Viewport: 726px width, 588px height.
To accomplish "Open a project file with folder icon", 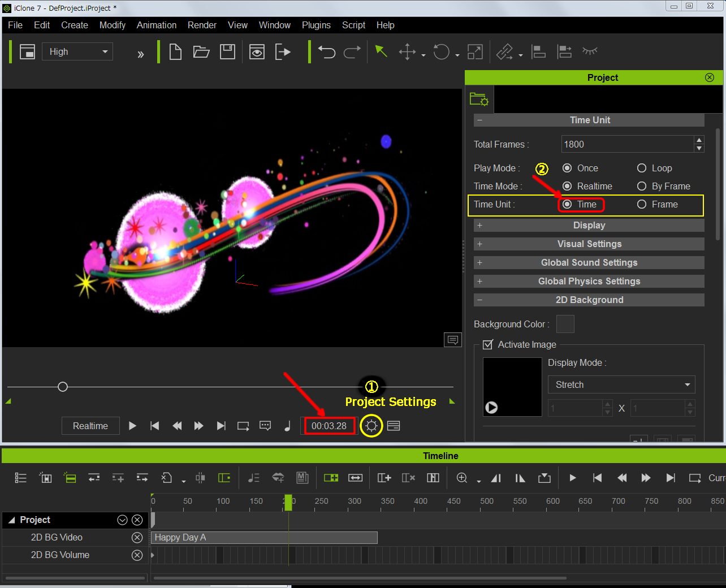I will (x=201, y=52).
